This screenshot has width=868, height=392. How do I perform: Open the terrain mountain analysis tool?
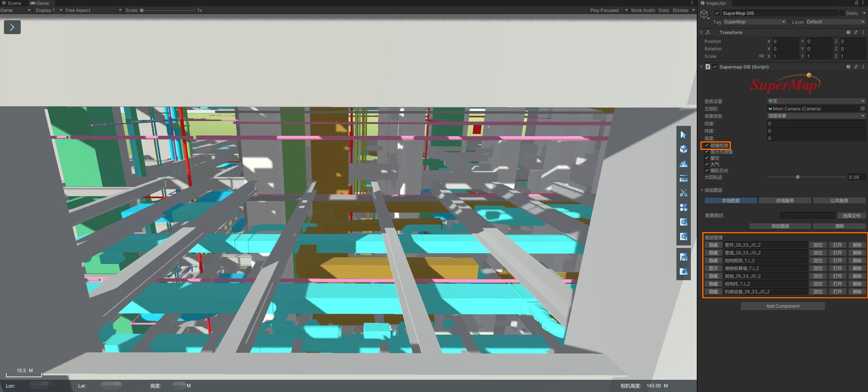click(683, 164)
